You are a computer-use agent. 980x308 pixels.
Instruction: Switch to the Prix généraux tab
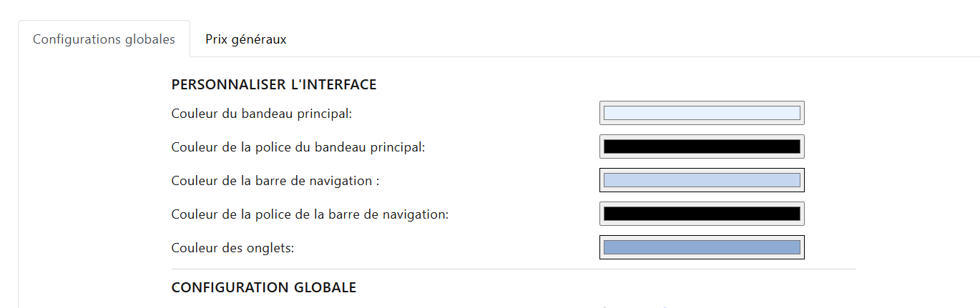pos(245,39)
